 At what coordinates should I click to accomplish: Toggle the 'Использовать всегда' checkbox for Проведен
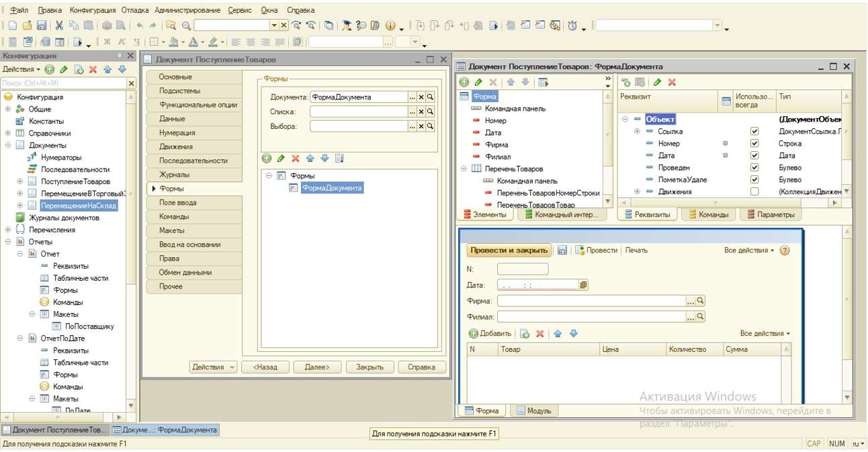pyautogui.click(x=754, y=168)
